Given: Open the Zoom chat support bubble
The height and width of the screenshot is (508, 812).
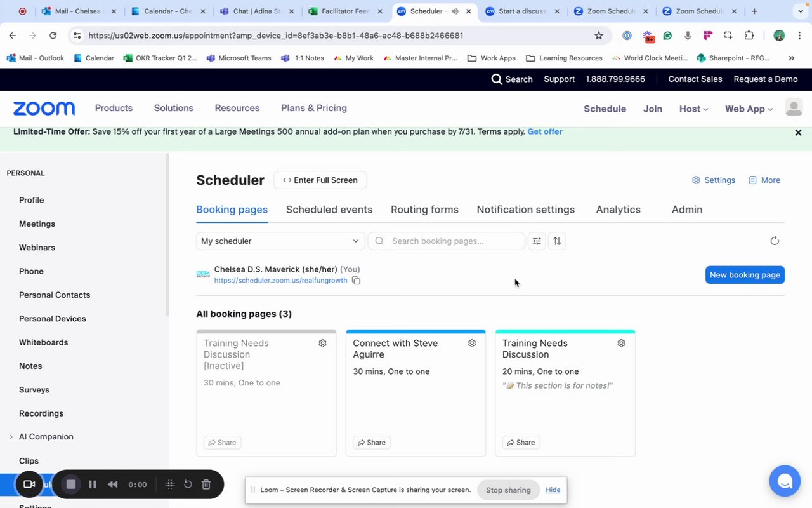Looking at the screenshot, I should [x=785, y=481].
